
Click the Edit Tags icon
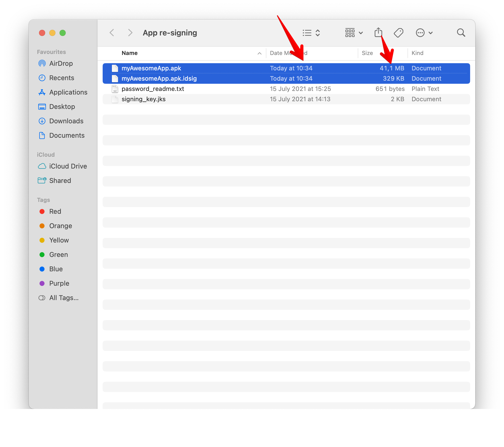399,33
